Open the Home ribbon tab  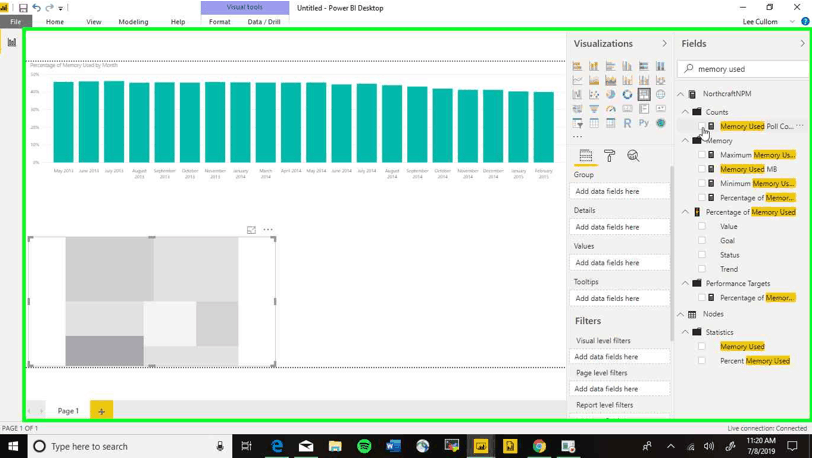[55, 22]
